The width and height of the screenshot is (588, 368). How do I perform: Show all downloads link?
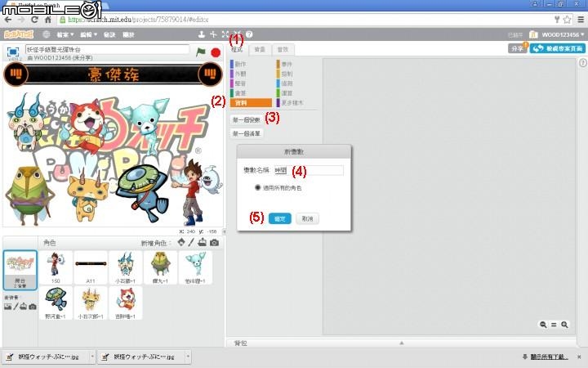[x=549, y=357]
